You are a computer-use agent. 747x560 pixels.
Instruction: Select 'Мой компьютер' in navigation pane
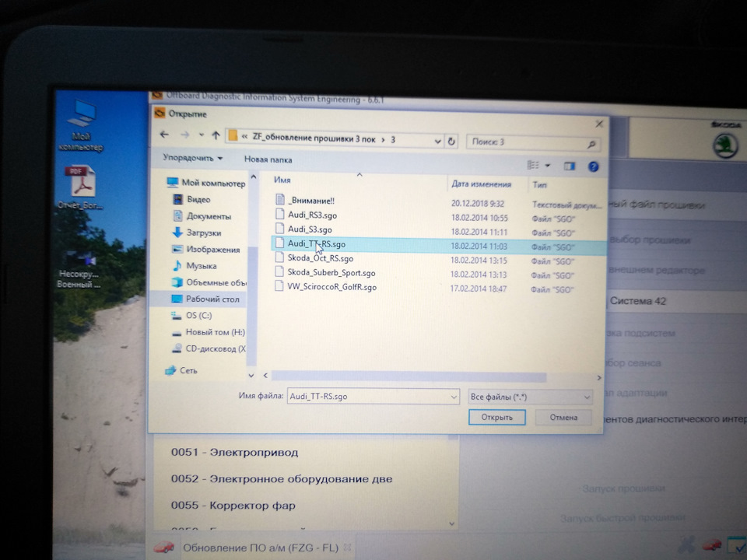click(206, 182)
